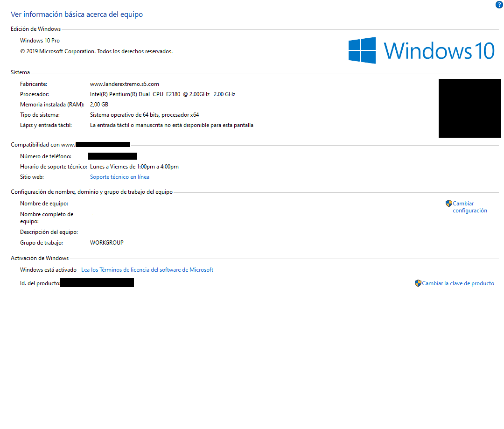Click the Sitio web: label
Screen dimensions: 504x429
click(x=32, y=177)
